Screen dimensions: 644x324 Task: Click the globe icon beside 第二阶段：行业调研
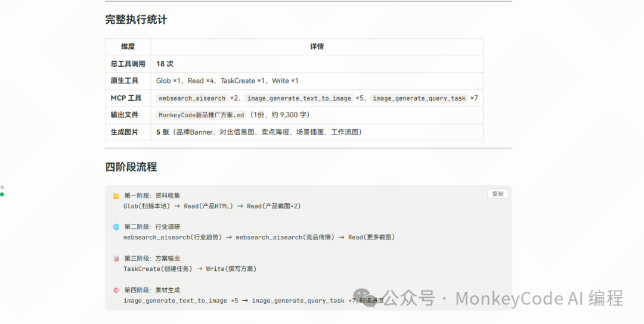[116, 227]
